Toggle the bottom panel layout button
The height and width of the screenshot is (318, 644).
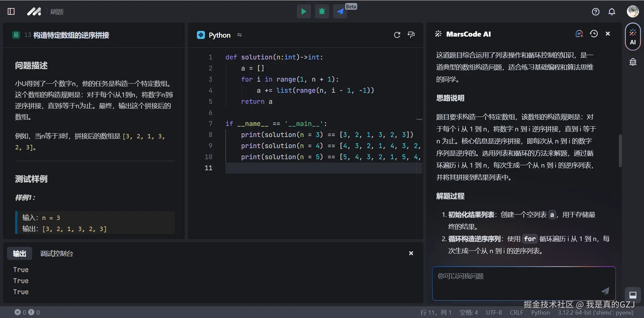[633, 295]
